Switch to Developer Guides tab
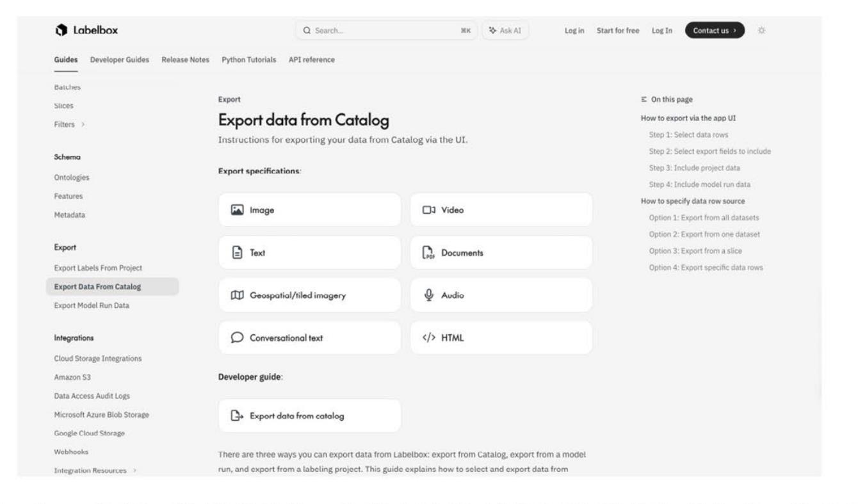858x504 pixels. (120, 60)
